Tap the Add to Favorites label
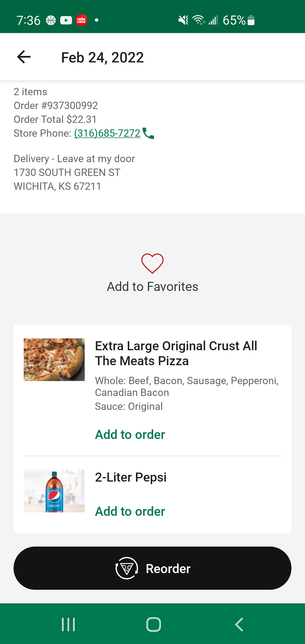305x644 pixels. pyautogui.click(x=152, y=287)
